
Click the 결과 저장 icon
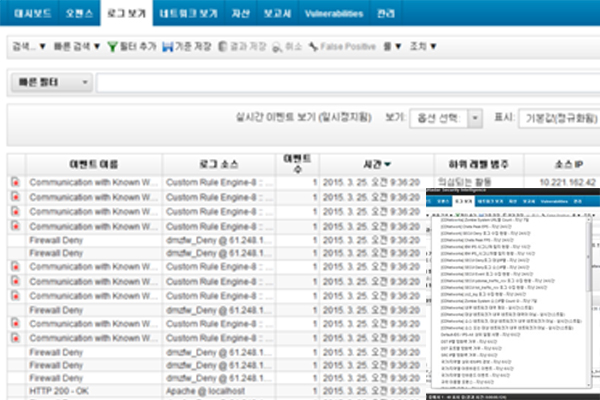click(222, 47)
